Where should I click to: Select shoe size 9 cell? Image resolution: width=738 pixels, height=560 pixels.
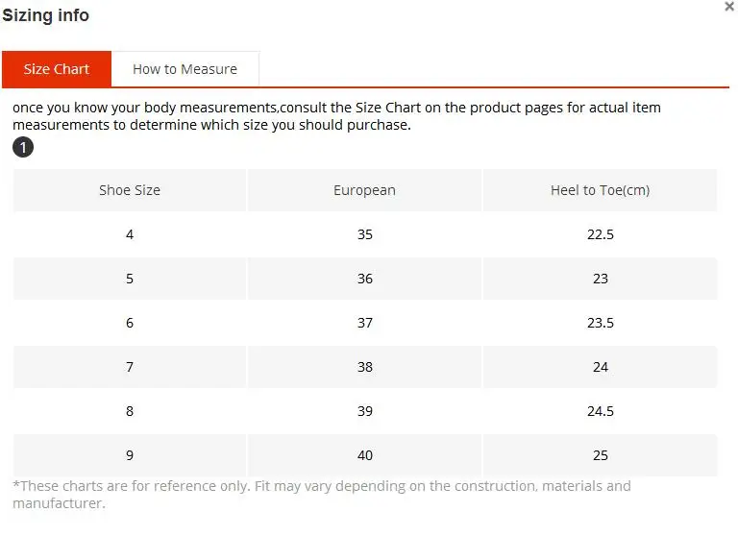tap(130, 455)
